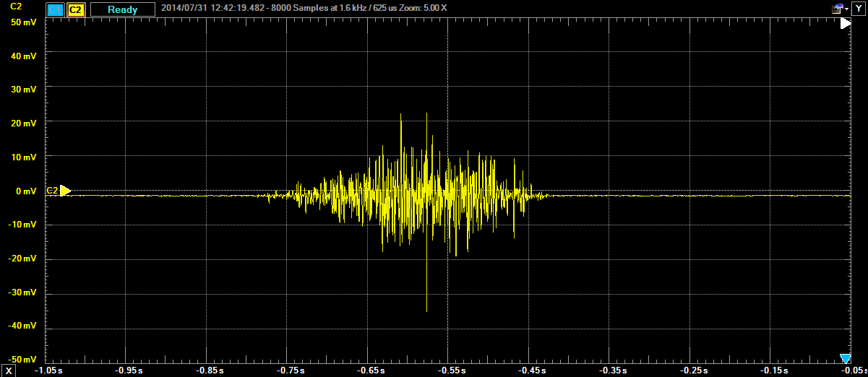
Task: Click the acquisition timestamp and sample info text
Action: point(305,9)
